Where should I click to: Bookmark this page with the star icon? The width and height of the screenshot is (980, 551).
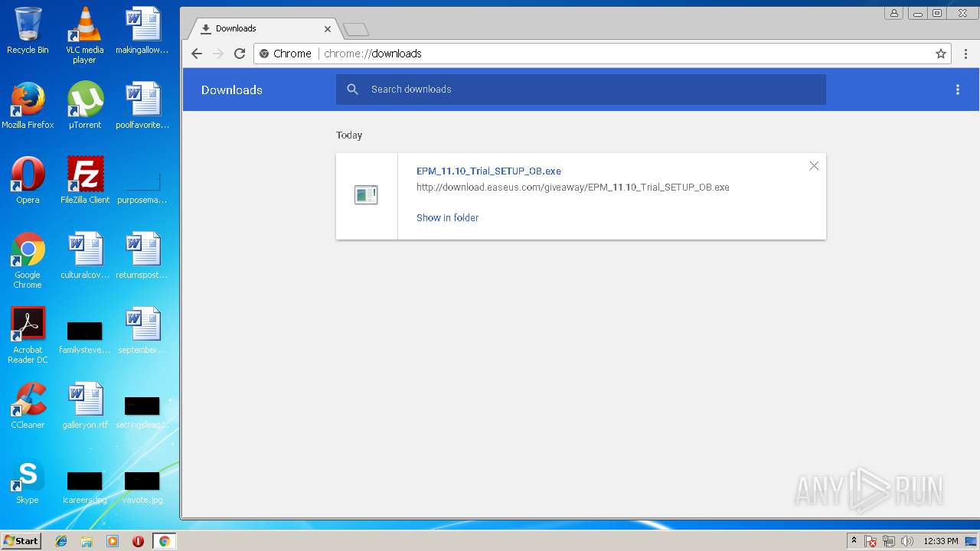(x=941, y=54)
